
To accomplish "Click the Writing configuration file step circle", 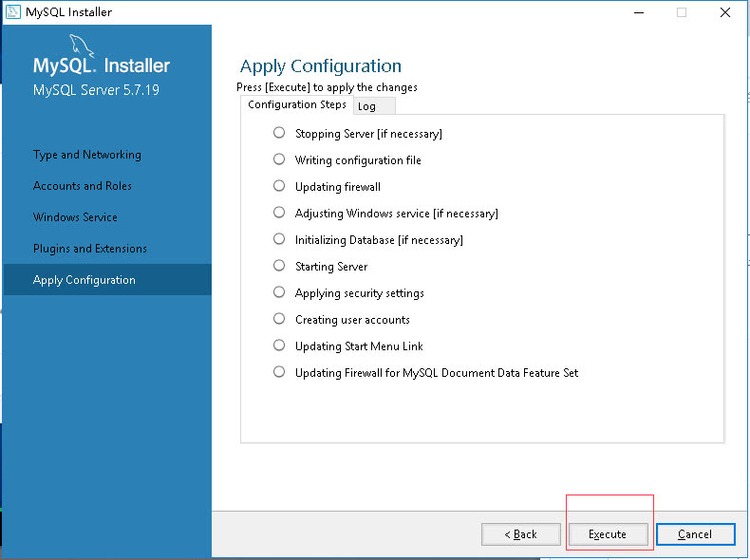I will (279, 159).
